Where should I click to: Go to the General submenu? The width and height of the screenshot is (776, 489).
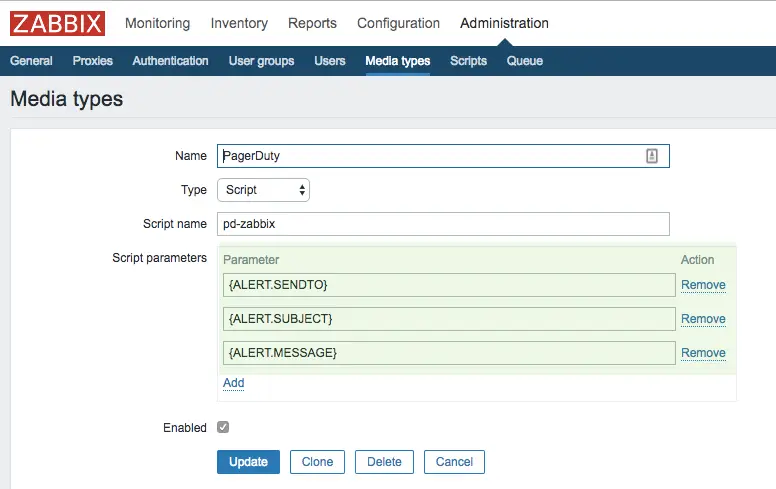pyautogui.click(x=31, y=61)
